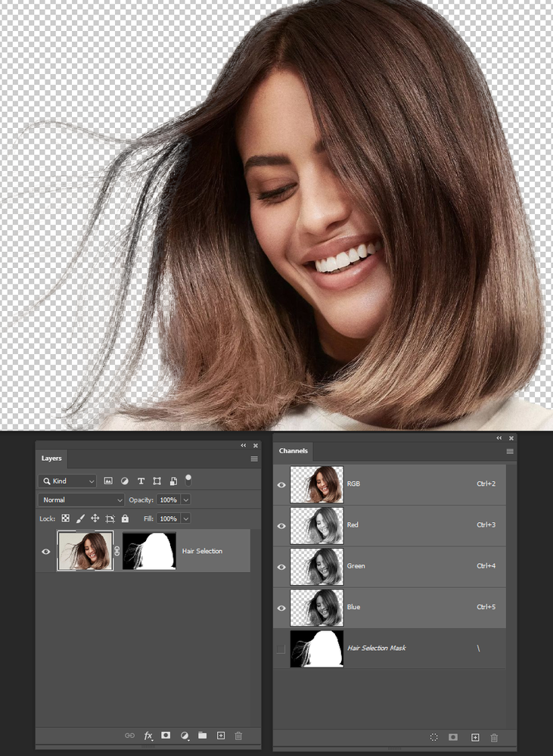Click the Hair Selection layer mask thumbnail

[149, 551]
